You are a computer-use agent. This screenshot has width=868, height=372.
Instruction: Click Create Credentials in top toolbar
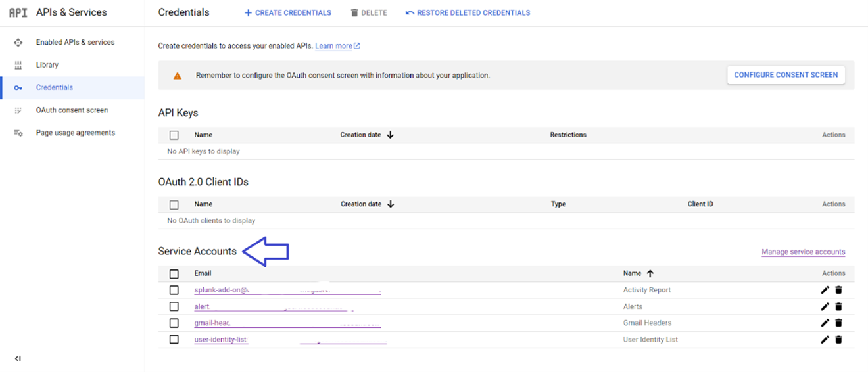[287, 12]
